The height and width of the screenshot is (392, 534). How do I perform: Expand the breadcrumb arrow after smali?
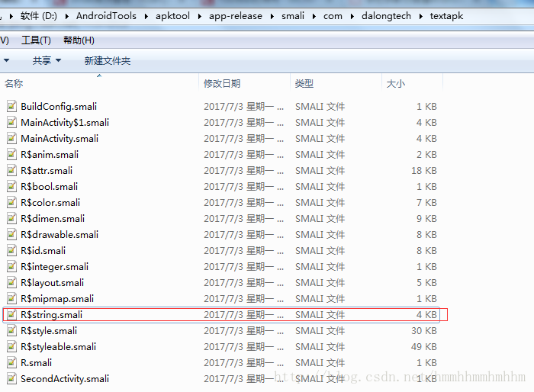tap(314, 16)
